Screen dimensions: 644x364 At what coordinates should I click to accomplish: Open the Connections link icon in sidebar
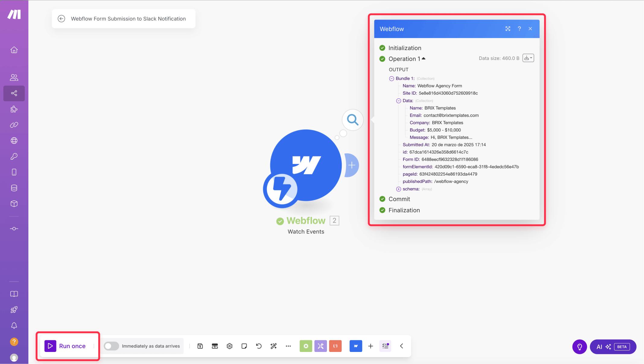coord(14,125)
